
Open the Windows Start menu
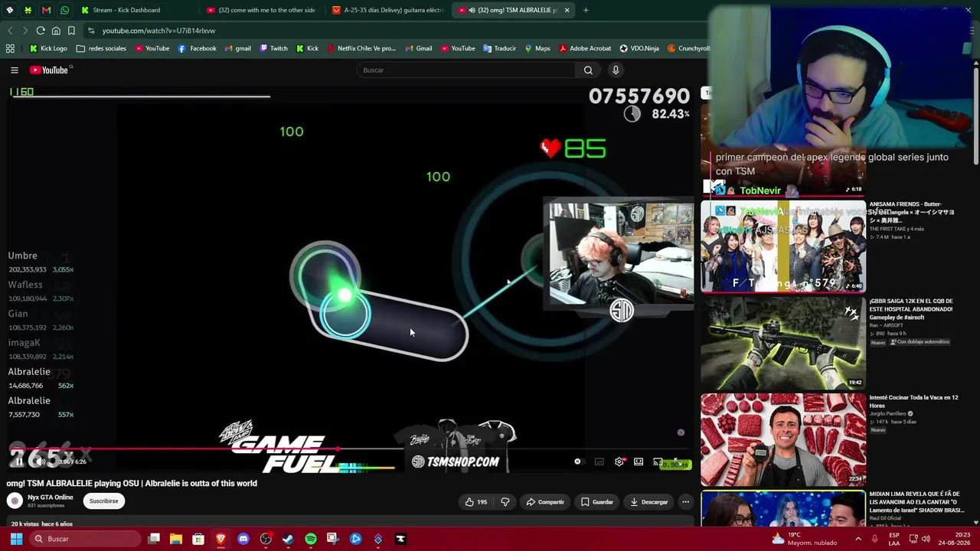[x=16, y=539]
